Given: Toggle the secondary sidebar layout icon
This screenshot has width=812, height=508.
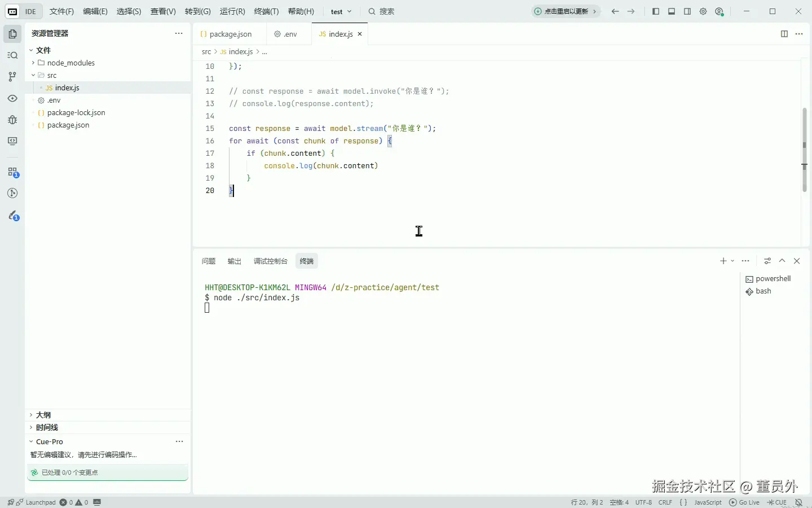Looking at the screenshot, I should click(x=687, y=11).
